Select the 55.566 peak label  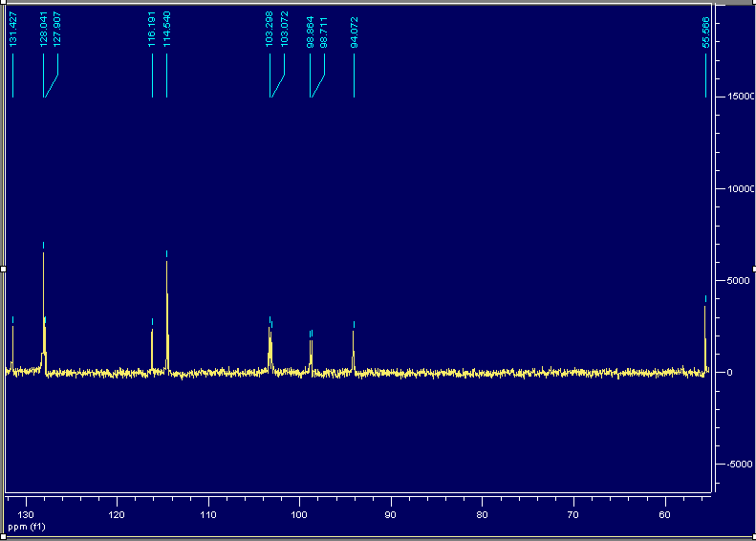point(706,32)
